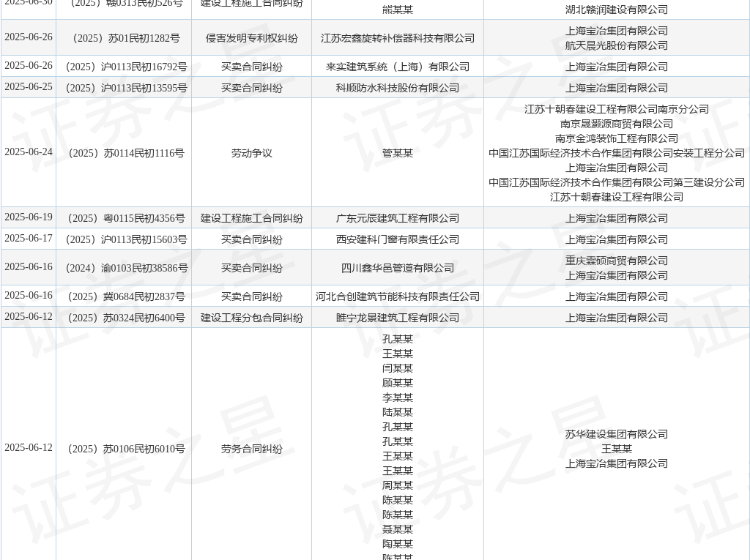Screen dimensions: 750x560
Task: Click 建设工程施工合同纠纷 in the 粤0115民初4356号 row
Action: (252, 218)
